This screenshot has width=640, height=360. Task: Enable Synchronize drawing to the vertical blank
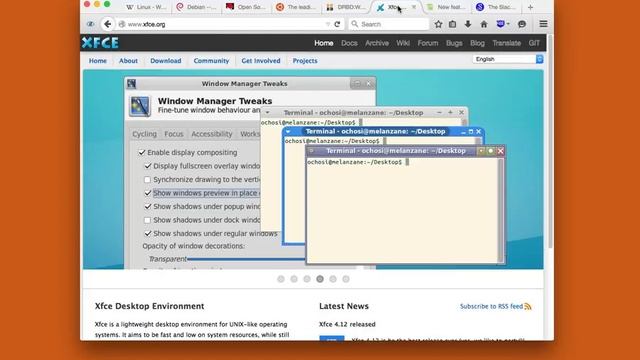147,180
